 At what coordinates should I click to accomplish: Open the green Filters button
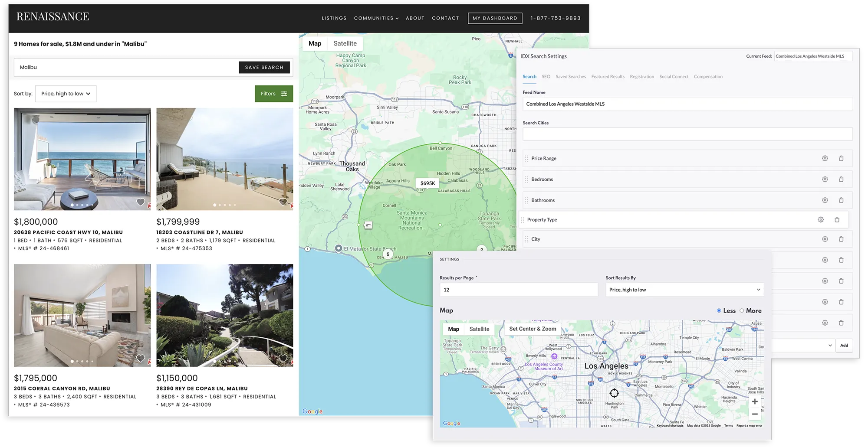coord(274,94)
